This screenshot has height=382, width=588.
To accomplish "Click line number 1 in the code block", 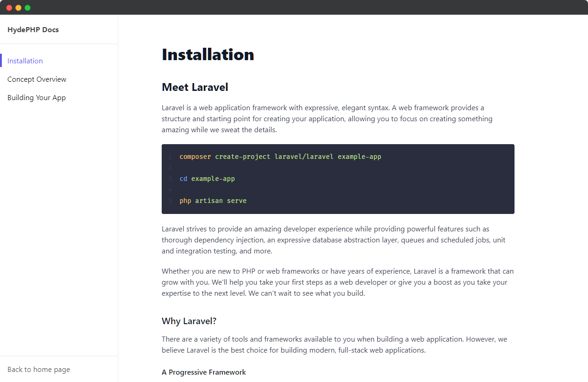I will pos(170,157).
